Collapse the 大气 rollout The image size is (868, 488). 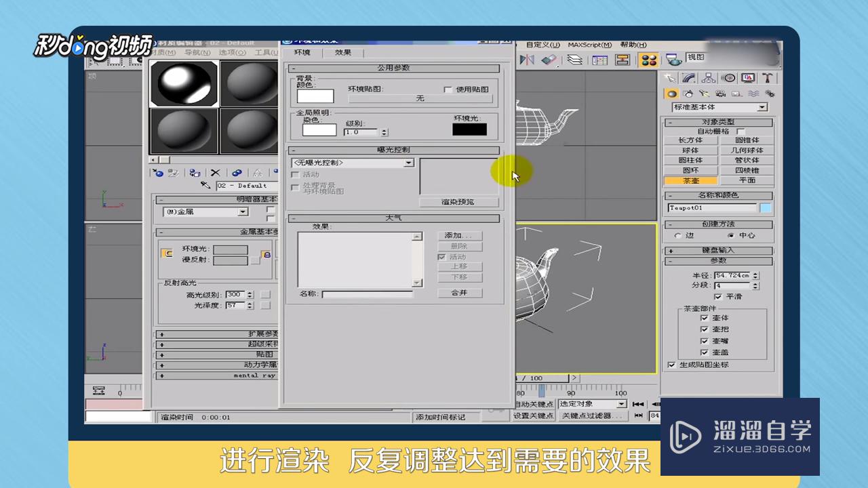point(393,219)
